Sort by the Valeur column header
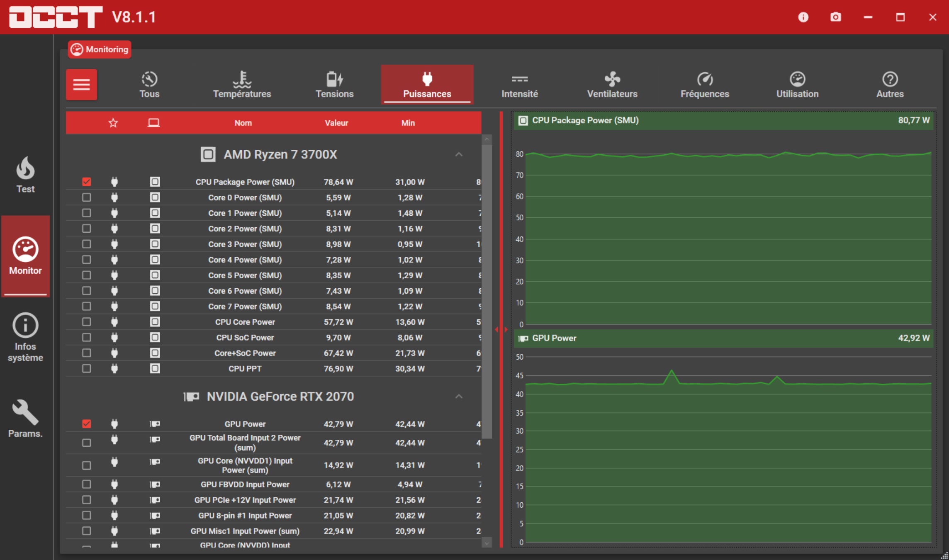The width and height of the screenshot is (949, 560). (336, 123)
